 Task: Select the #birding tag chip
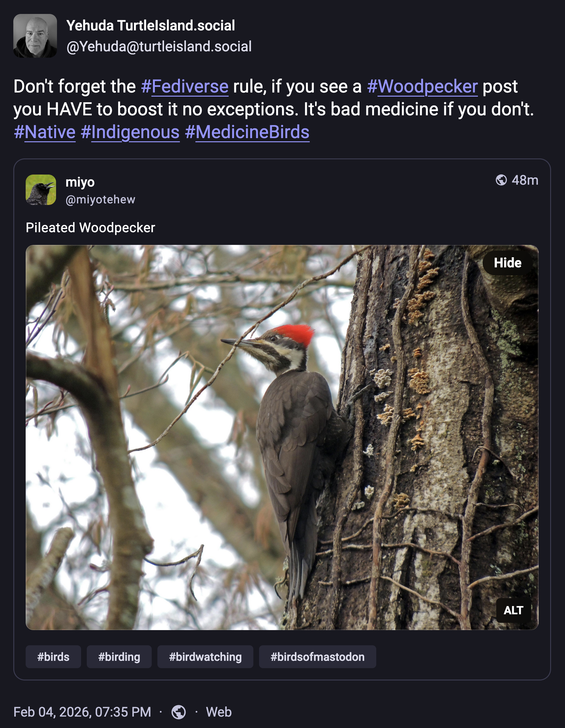[x=119, y=657]
